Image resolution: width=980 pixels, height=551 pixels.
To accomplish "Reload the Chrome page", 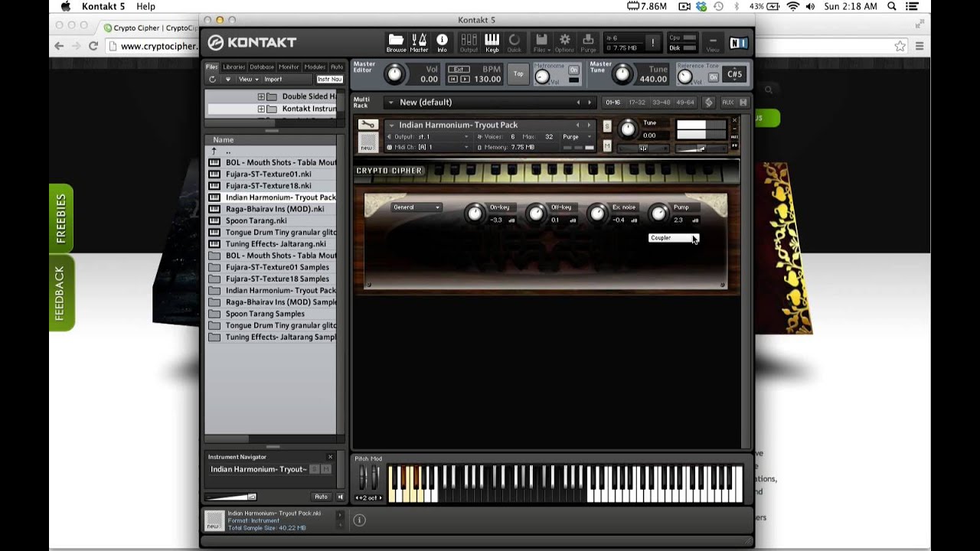I will coord(93,46).
